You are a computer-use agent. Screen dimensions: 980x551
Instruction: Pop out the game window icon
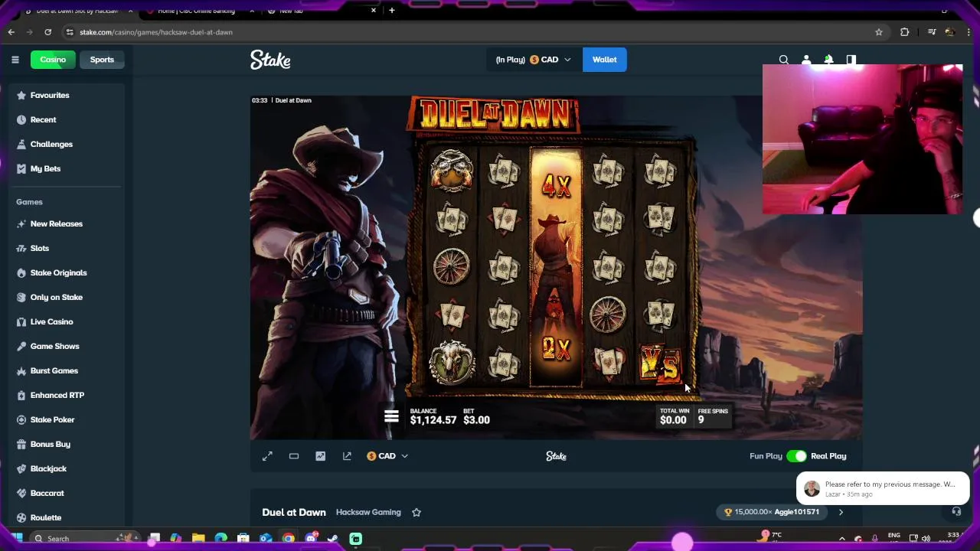click(x=347, y=456)
